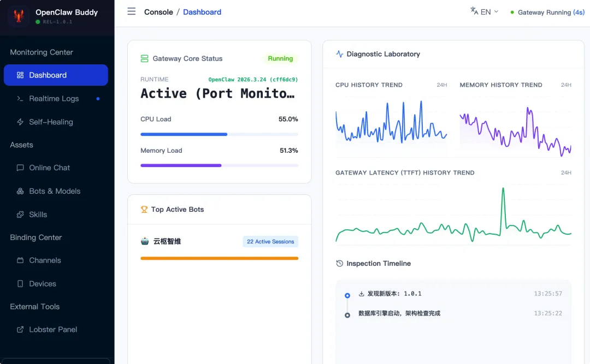
Task: Click the Console breadcrumb link
Action: (x=158, y=12)
